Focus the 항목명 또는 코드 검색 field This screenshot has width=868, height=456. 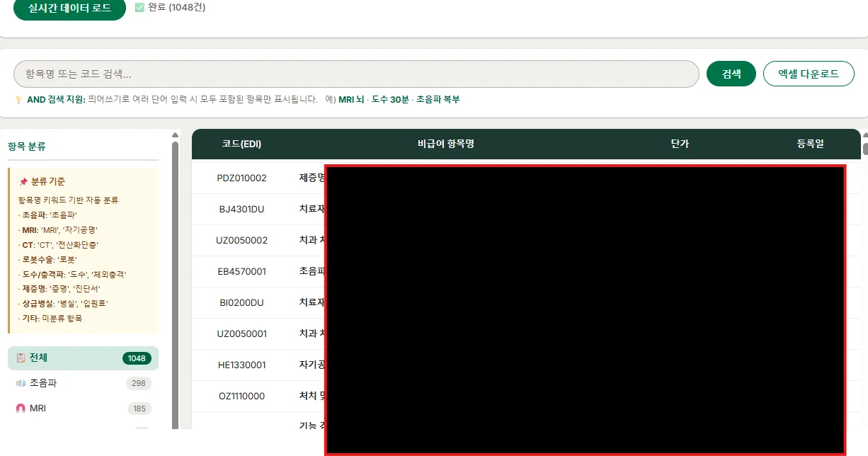pyautogui.click(x=356, y=74)
